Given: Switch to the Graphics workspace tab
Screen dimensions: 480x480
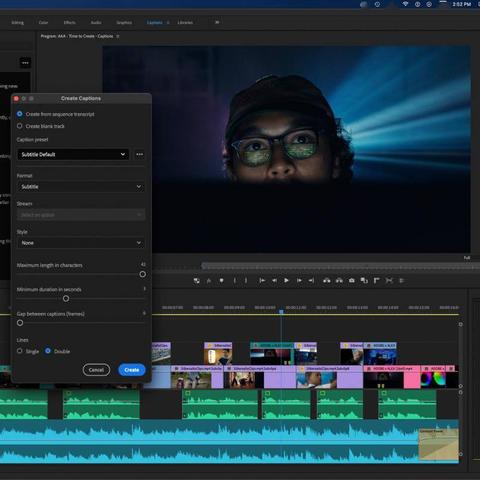Looking at the screenshot, I should click(x=124, y=22).
